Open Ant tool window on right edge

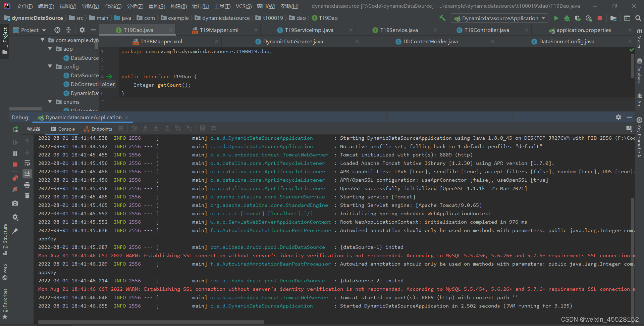pos(639,100)
